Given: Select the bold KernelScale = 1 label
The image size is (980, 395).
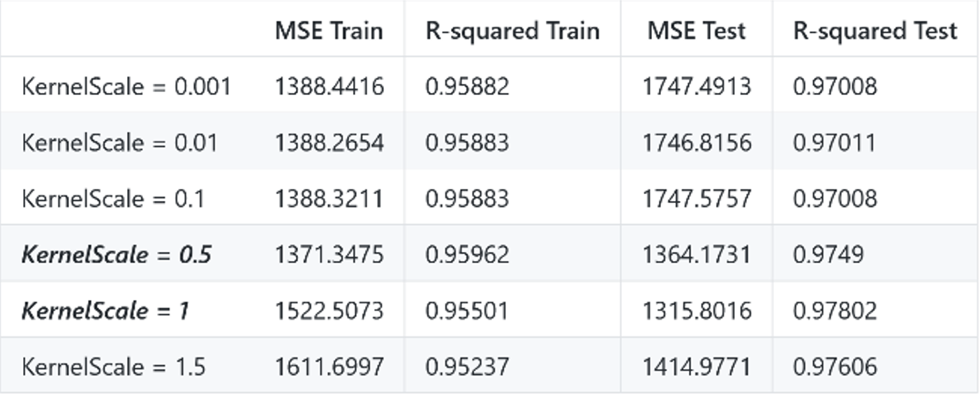Looking at the screenshot, I should pos(105,311).
